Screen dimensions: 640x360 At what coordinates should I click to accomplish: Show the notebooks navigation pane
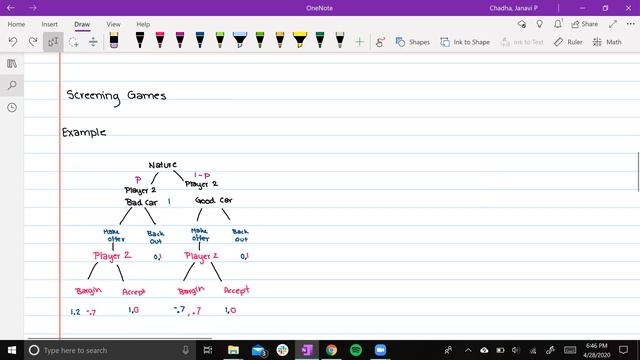12,64
